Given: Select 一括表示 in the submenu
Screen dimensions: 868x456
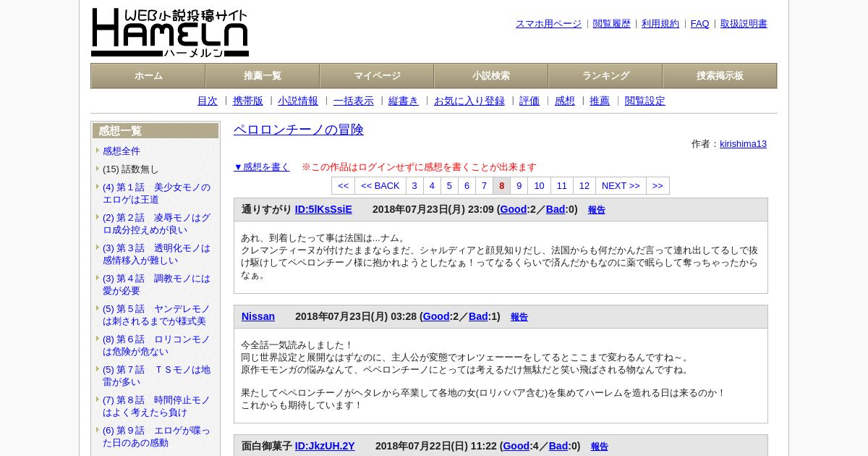Looking at the screenshot, I should pos(354,101).
